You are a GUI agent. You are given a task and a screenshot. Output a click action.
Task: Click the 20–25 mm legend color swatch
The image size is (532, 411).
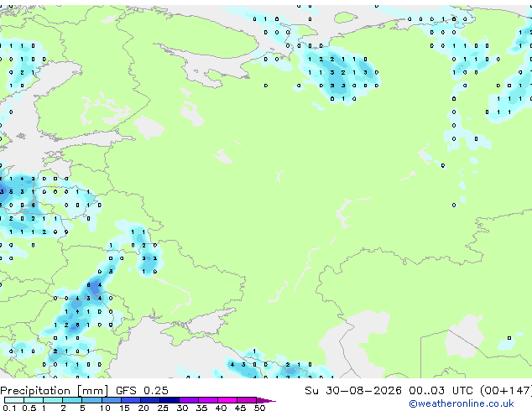click(x=150, y=400)
